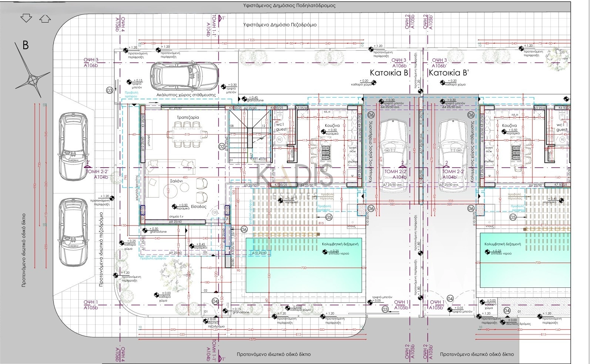Click the north compass symbol under letter B
Screen dimensions: 590x364
(x=33, y=79)
